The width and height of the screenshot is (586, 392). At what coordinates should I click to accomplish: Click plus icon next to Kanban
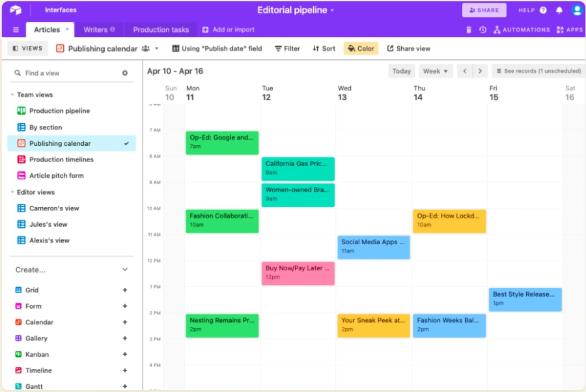click(x=125, y=354)
